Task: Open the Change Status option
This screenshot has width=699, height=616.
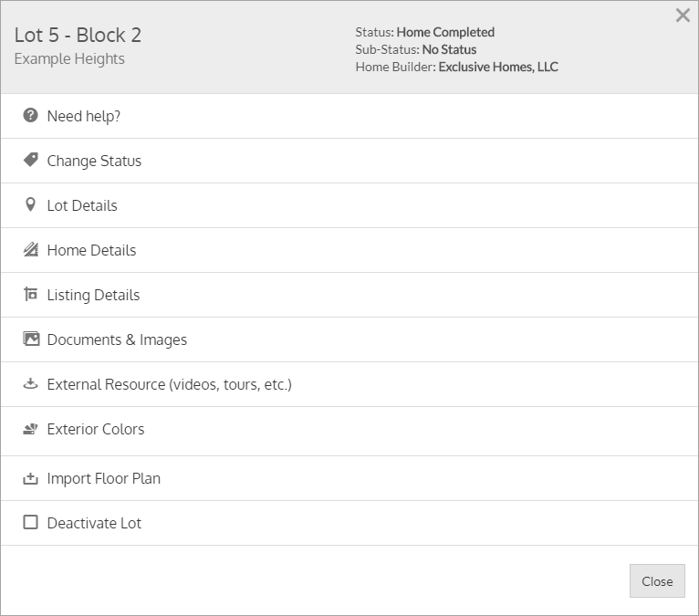Action: (x=94, y=161)
